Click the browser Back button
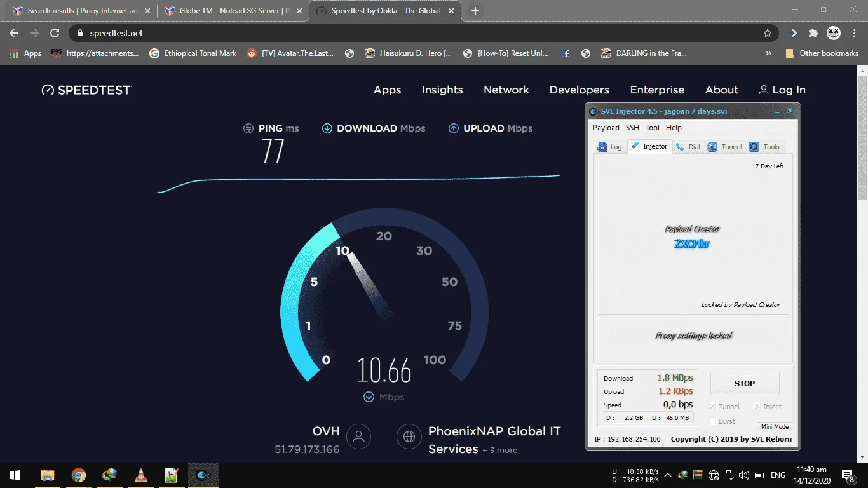This screenshot has height=488, width=868. (x=14, y=33)
